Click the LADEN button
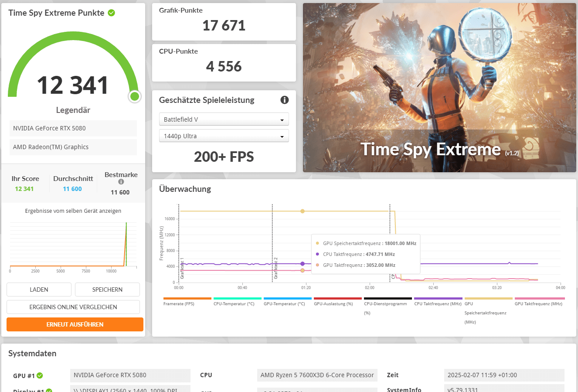 (x=39, y=290)
